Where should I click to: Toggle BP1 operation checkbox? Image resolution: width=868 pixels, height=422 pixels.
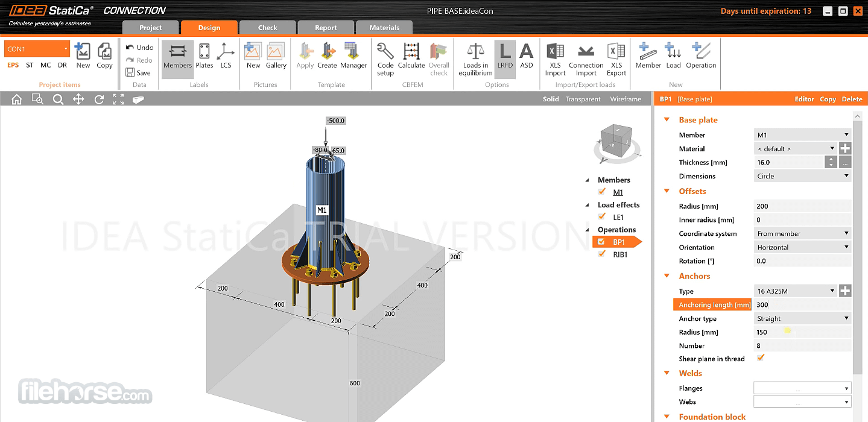point(601,242)
